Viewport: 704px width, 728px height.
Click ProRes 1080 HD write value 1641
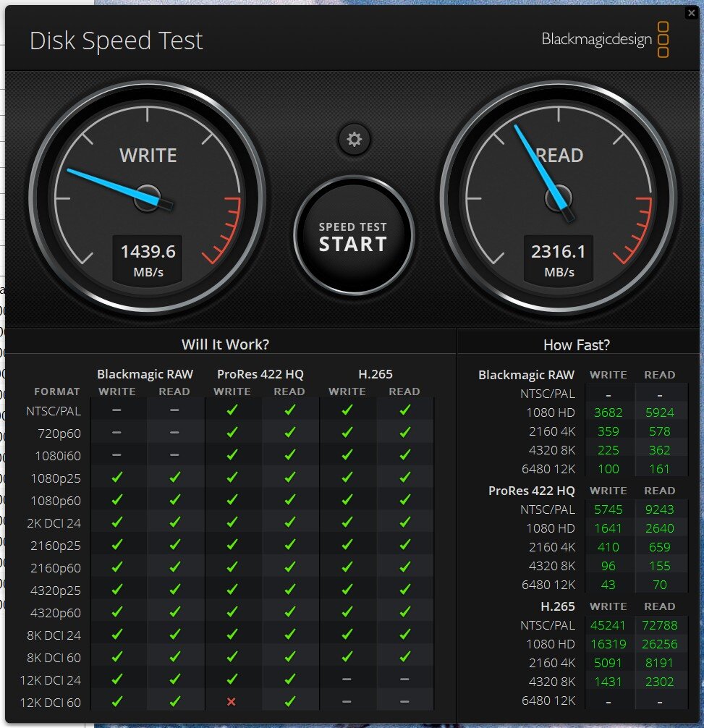click(608, 528)
